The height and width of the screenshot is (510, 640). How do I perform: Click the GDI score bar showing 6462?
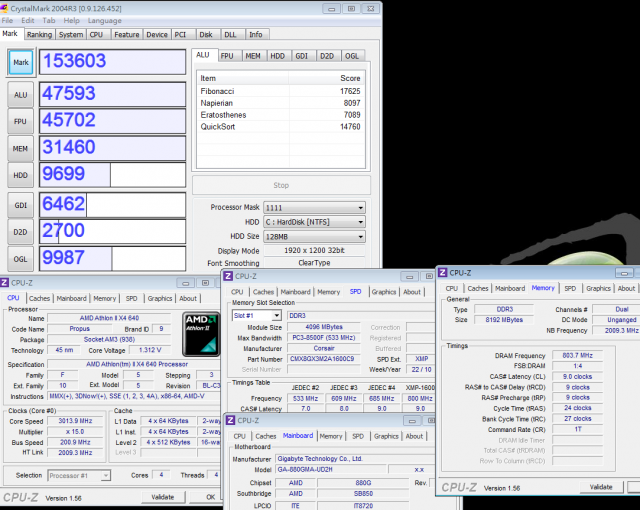click(112, 205)
